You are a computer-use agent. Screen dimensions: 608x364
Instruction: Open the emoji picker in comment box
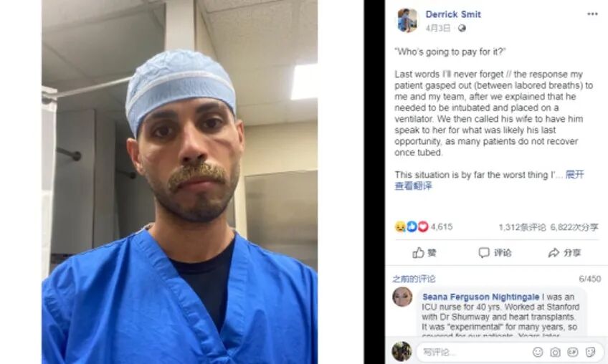click(x=538, y=352)
